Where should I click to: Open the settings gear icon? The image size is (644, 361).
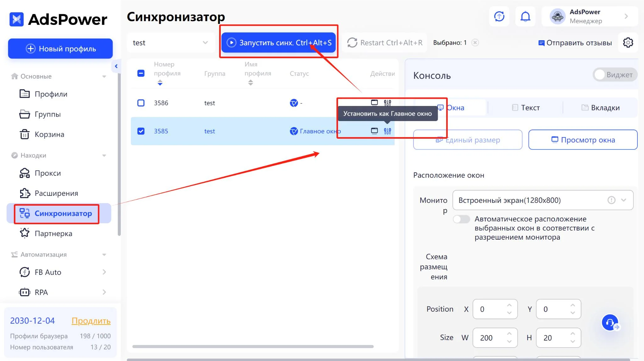point(628,42)
